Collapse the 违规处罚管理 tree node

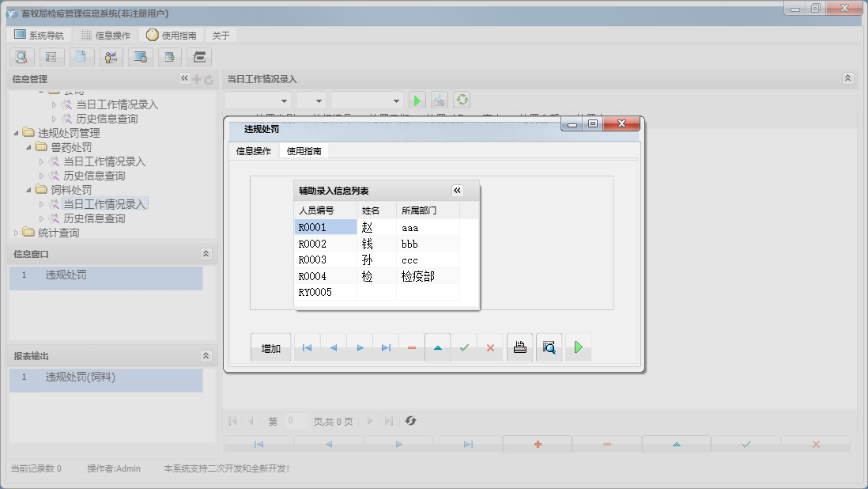point(17,133)
